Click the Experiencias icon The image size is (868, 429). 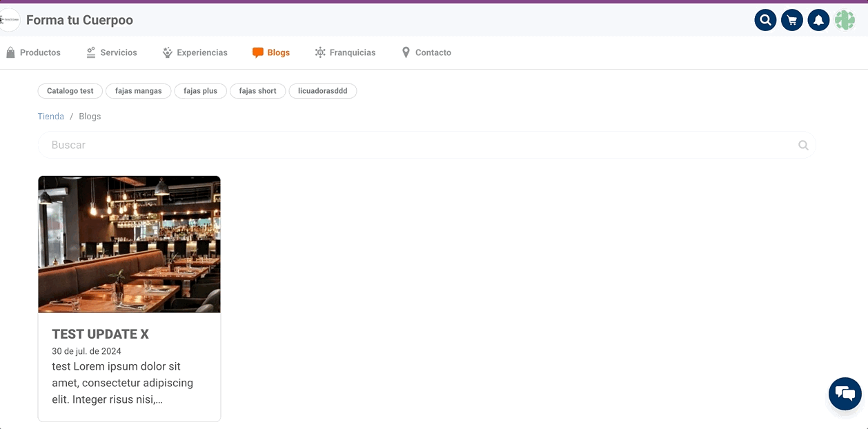pyautogui.click(x=166, y=52)
